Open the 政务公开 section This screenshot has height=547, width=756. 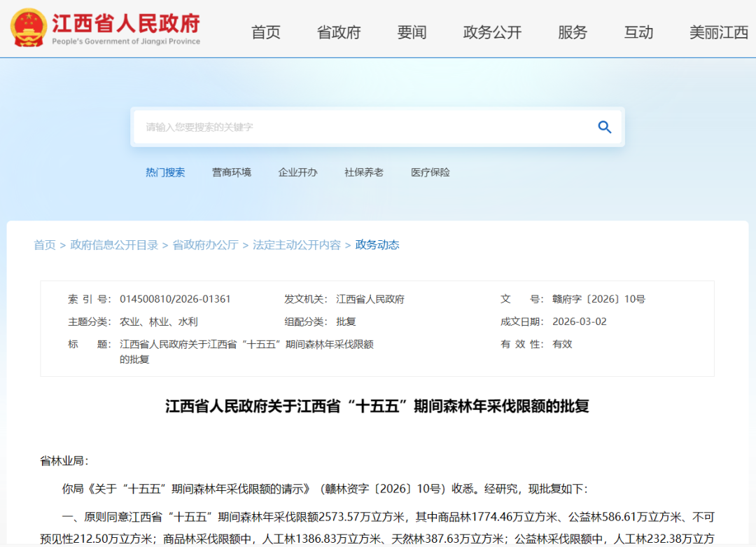492,32
